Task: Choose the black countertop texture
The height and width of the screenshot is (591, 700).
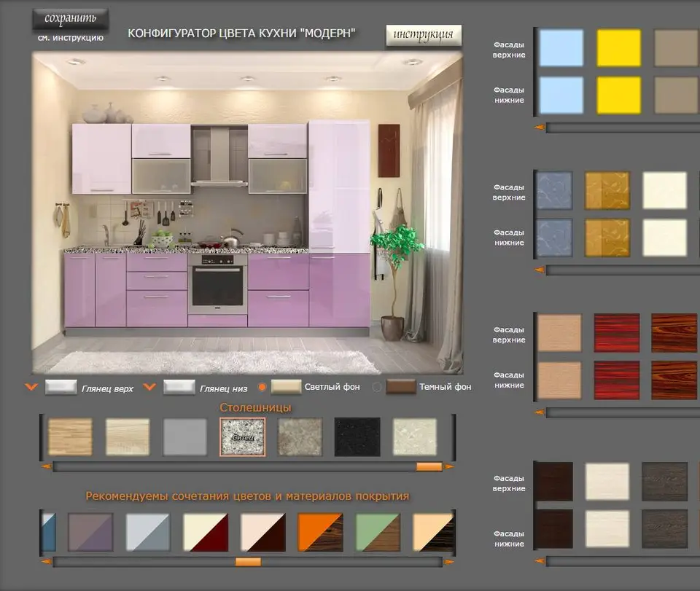Action: [x=357, y=437]
